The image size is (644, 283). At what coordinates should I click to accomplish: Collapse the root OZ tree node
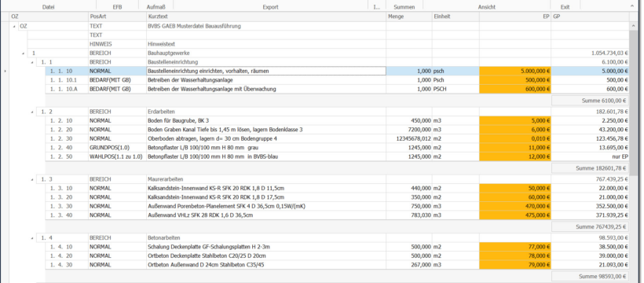click(x=15, y=26)
